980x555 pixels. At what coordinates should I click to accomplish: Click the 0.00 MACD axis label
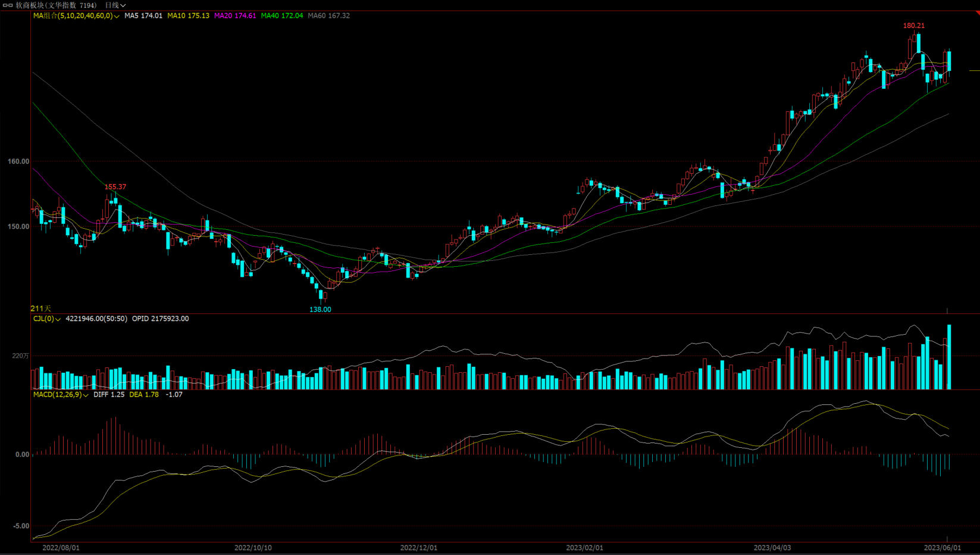point(22,454)
